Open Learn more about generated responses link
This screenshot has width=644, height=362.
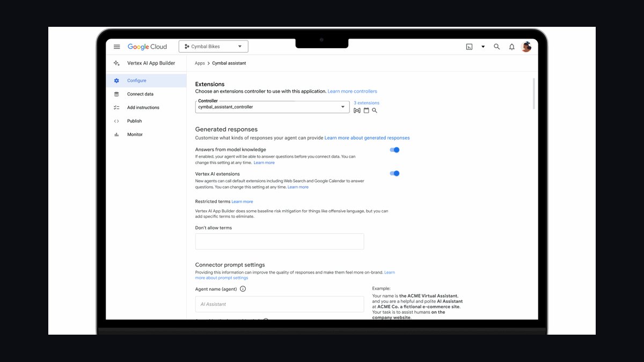coord(367,138)
